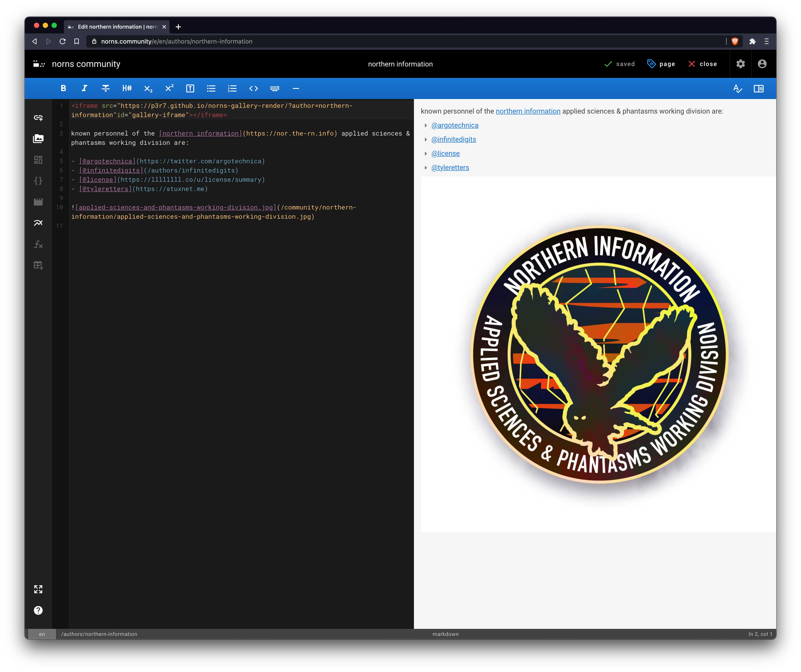801x672 pixels.
Task: Place cursor on image markdown line 10
Action: coord(214,212)
